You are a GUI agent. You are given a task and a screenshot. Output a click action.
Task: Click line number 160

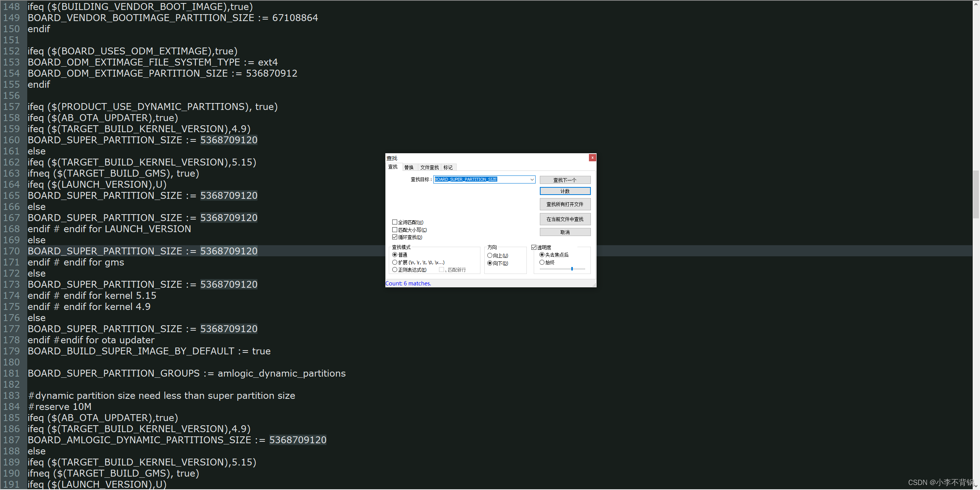tap(12, 140)
